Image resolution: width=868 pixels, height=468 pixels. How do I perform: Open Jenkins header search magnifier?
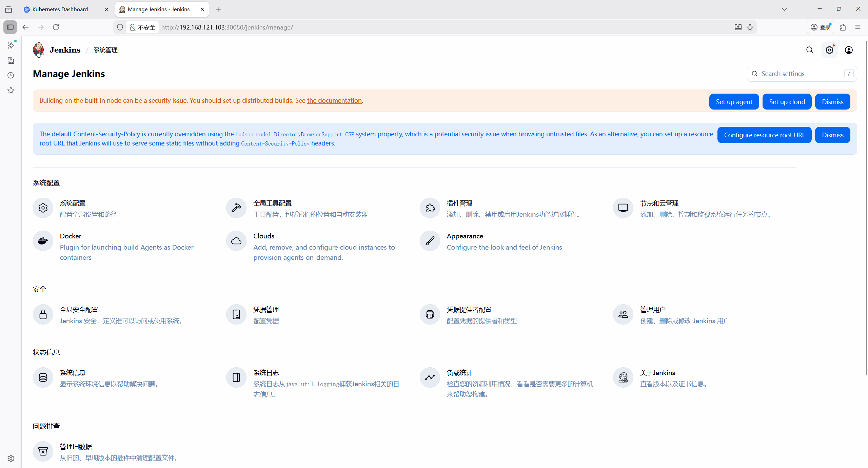pos(810,50)
